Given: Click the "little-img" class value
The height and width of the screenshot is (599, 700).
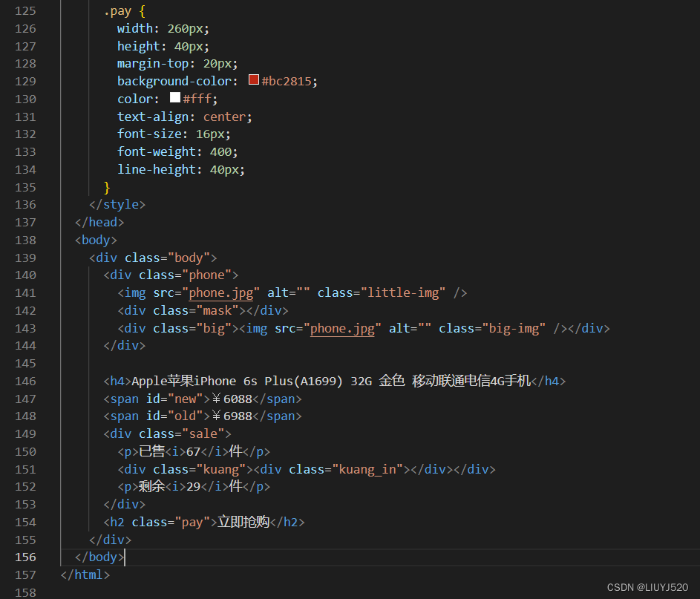Looking at the screenshot, I should pyautogui.click(x=403, y=292).
